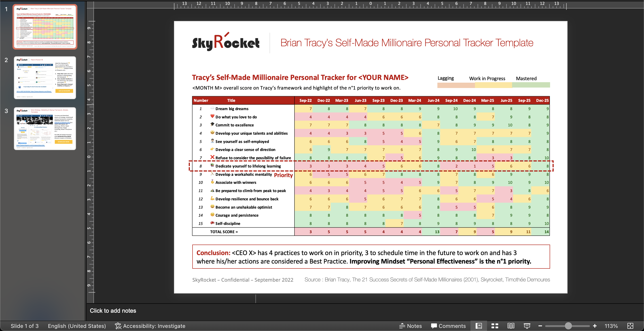The width and height of the screenshot is (644, 331).
Task: Switch to Normal view icon
Action: tap(479, 326)
